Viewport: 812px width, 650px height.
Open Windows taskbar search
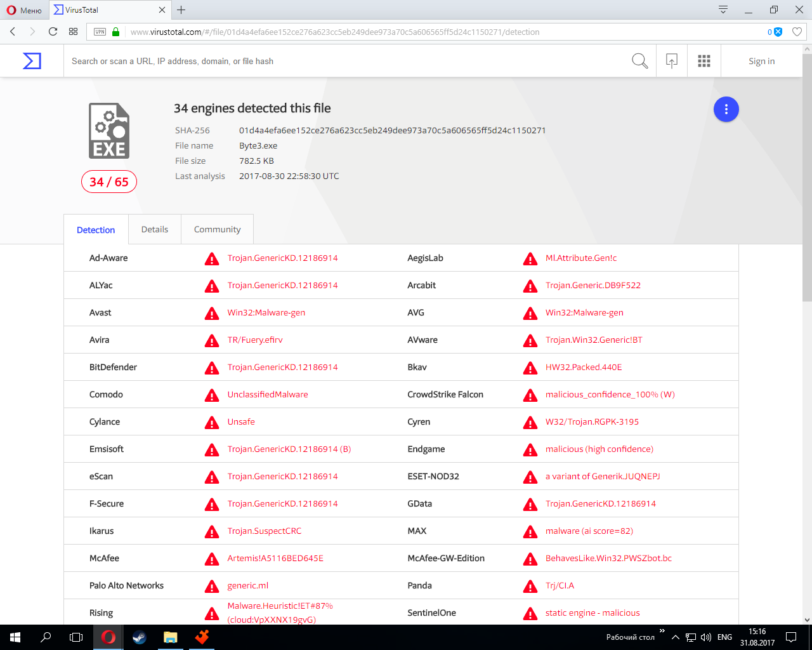[46, 637]
